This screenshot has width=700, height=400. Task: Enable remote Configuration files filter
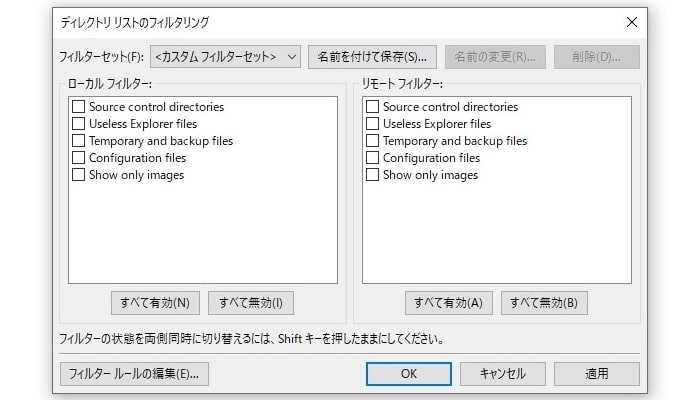pos(373,158)
